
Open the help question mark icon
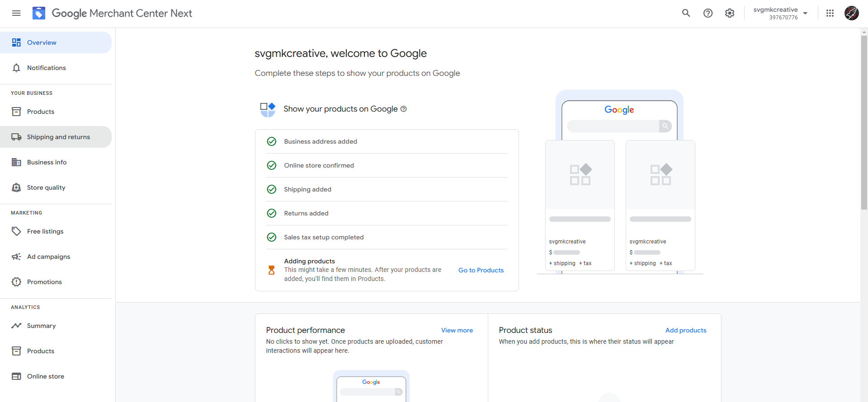coord(708,13)
